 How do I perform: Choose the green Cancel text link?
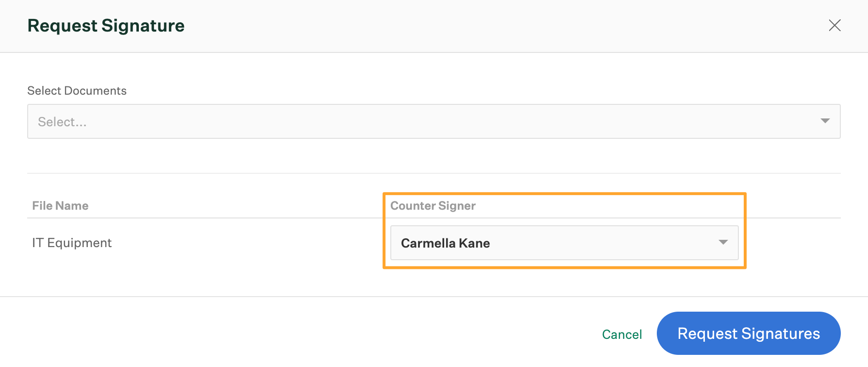point(622,334)
